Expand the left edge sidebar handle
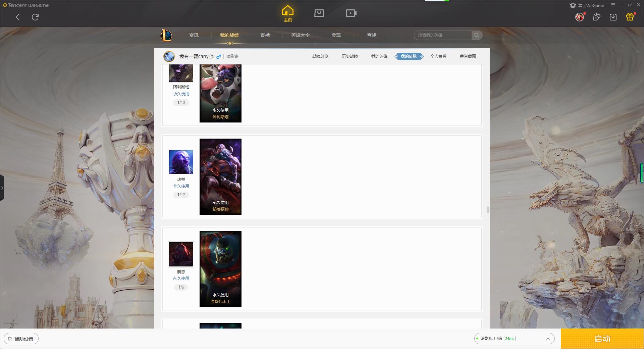Screen dimensions: 644x349 coord(2,188)
